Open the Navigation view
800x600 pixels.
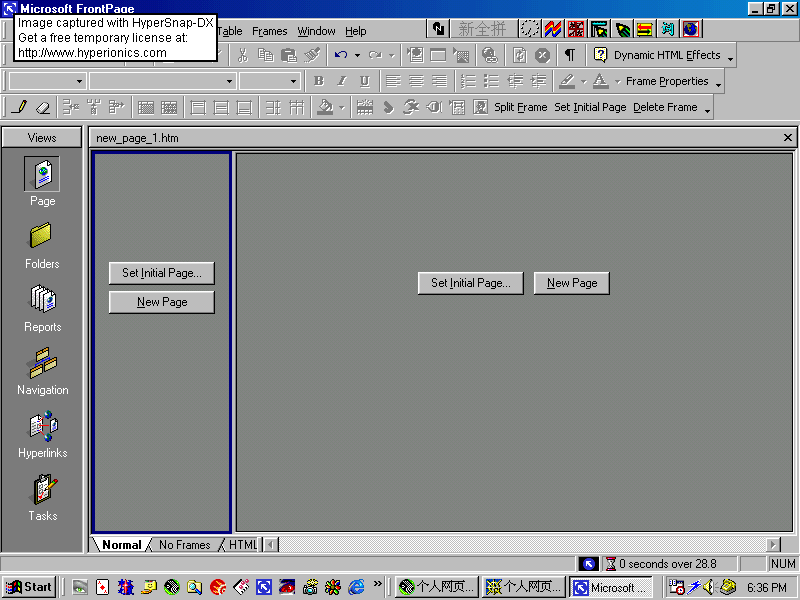tap(42, 371)
